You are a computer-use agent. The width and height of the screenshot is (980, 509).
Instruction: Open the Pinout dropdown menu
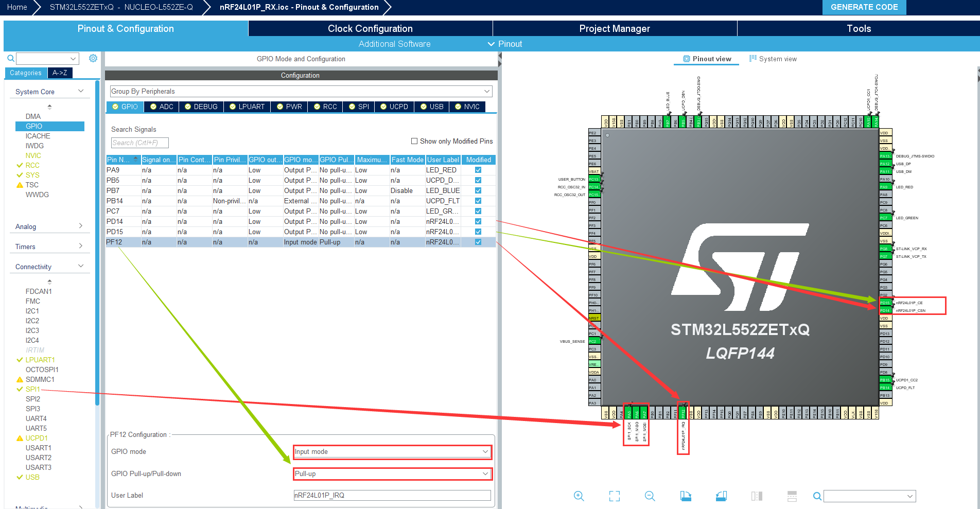tap(505, 44)
